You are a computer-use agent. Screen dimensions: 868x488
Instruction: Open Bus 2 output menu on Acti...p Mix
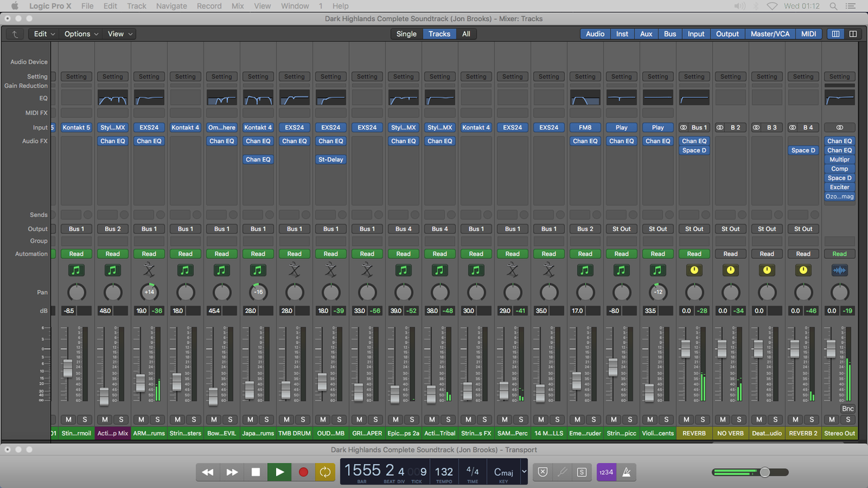click(113, 229)
